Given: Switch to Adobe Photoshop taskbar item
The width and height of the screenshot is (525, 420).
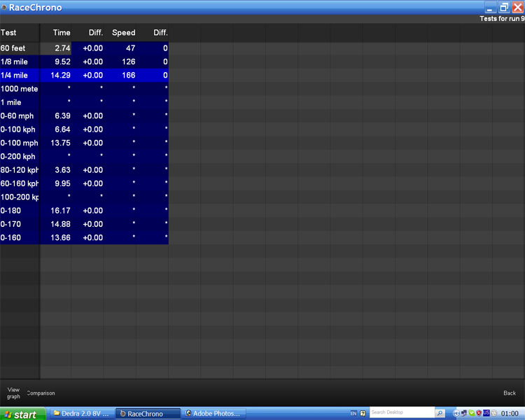Looking at the screenshot, I should (215, 414).
